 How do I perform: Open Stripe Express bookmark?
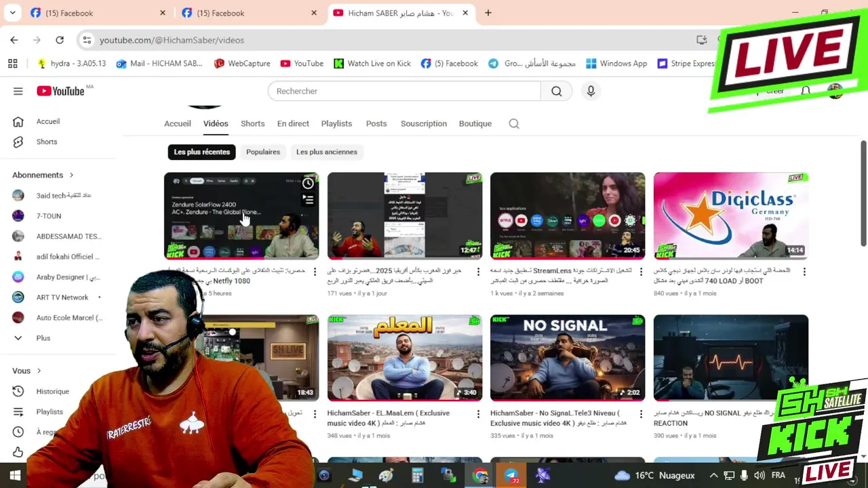click(686, 63)
